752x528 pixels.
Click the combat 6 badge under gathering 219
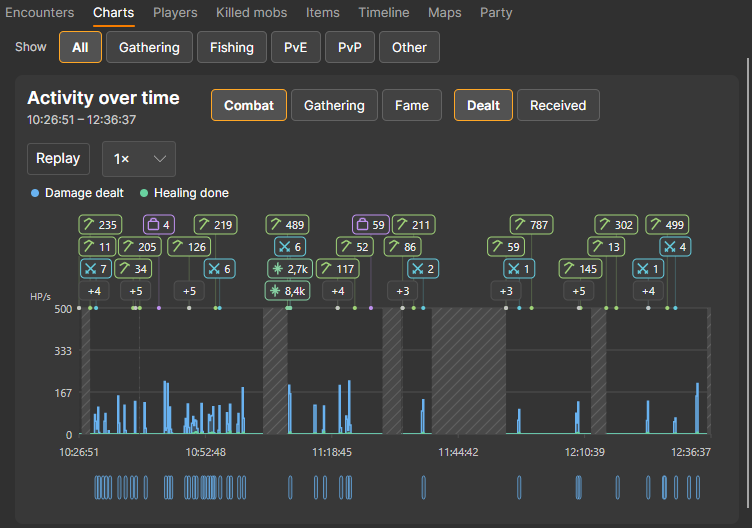(x=220, y=269)
